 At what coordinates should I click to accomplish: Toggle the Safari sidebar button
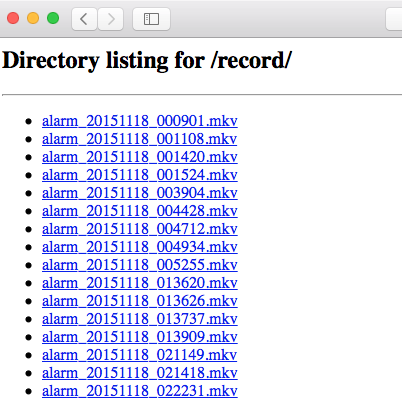pos(151,19)
